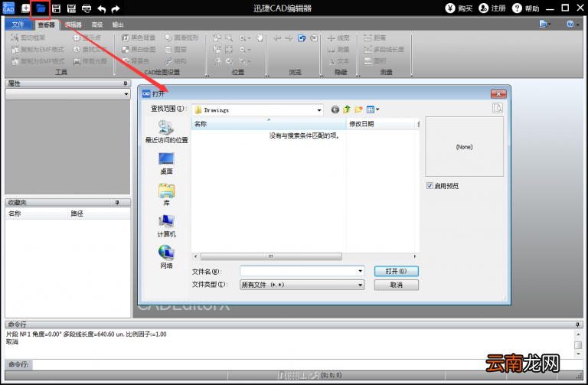Select the 距离 distance measure tool

click(x=375, y=38)
